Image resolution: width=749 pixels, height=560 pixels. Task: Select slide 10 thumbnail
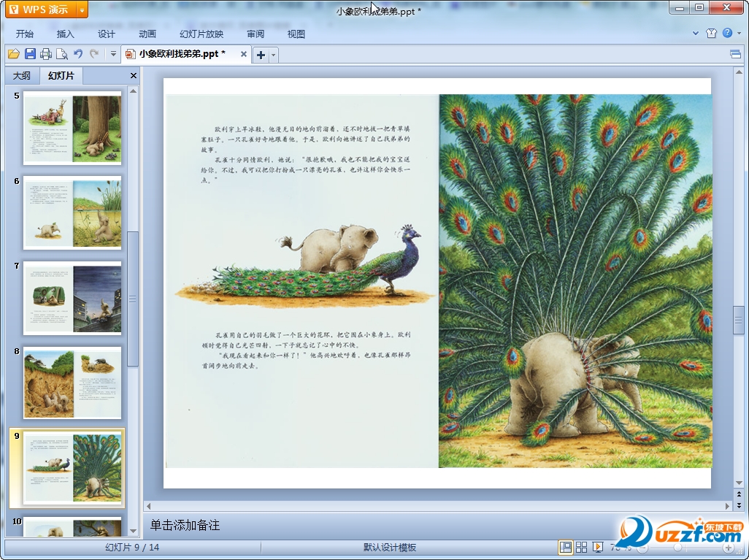click(72, 526)
